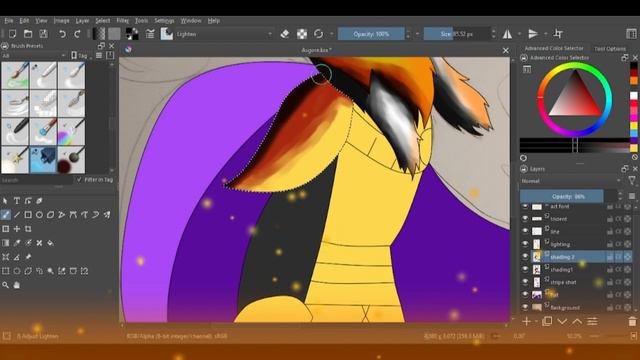This screenshot has width=640, height=360.
Task: Select the Ellipse shape tool
Action: pyautogui.click(x=39, y=215)
